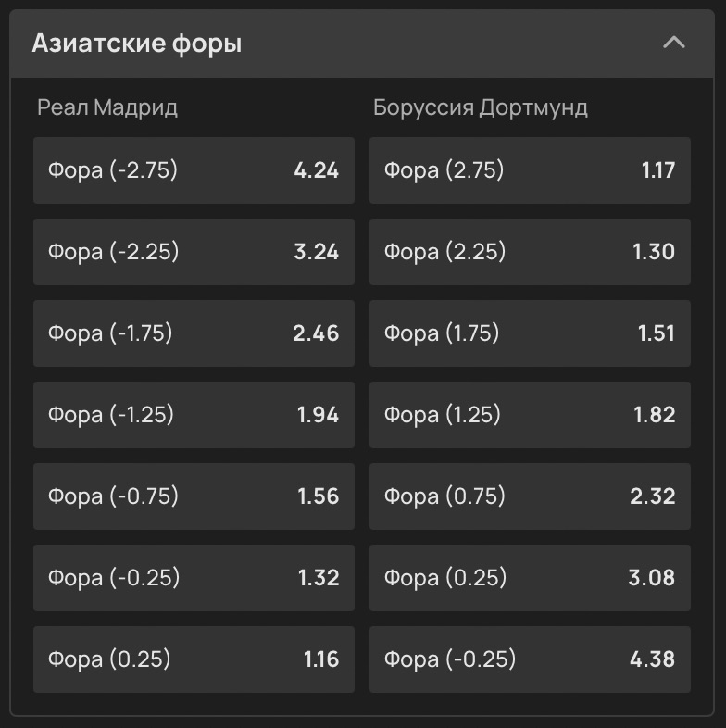Click the Реал Мадрид column label
This screenshot has height=728, width=726.
[107, 107]
